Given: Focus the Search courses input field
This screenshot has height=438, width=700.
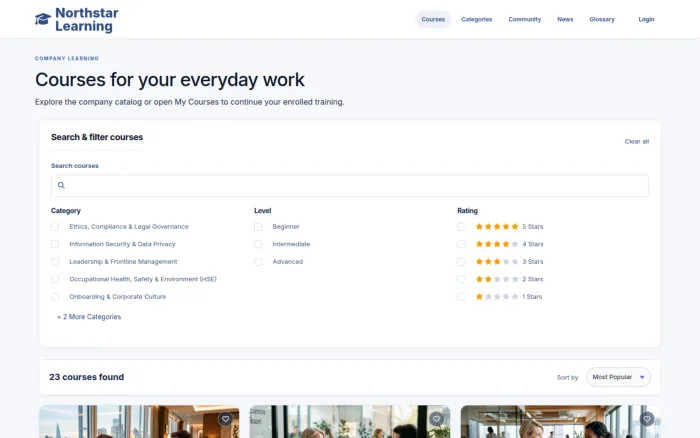Looking at the screenshot, I should click(x=350, y=185).
